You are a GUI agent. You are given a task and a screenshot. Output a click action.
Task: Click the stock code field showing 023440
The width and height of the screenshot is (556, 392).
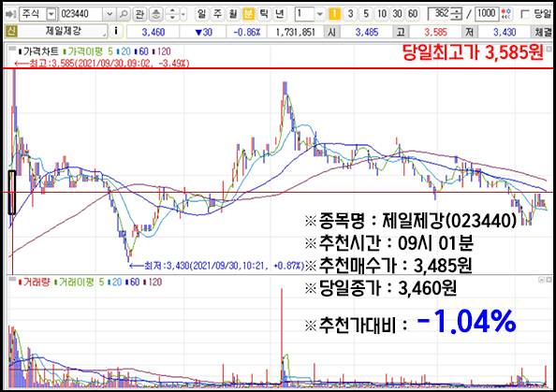pyautogui.click(x=80, y=14)
